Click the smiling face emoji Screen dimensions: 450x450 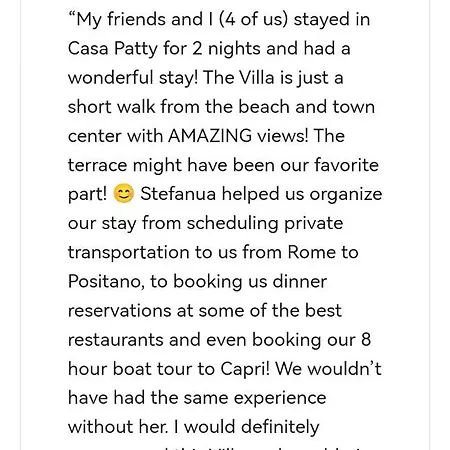[x=124, y=194]
